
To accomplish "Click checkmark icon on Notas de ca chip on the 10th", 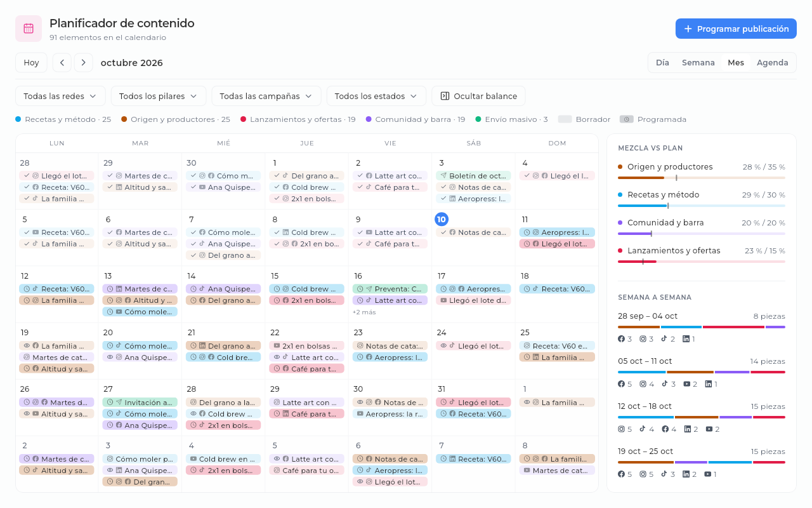I will tap(443, 232).
